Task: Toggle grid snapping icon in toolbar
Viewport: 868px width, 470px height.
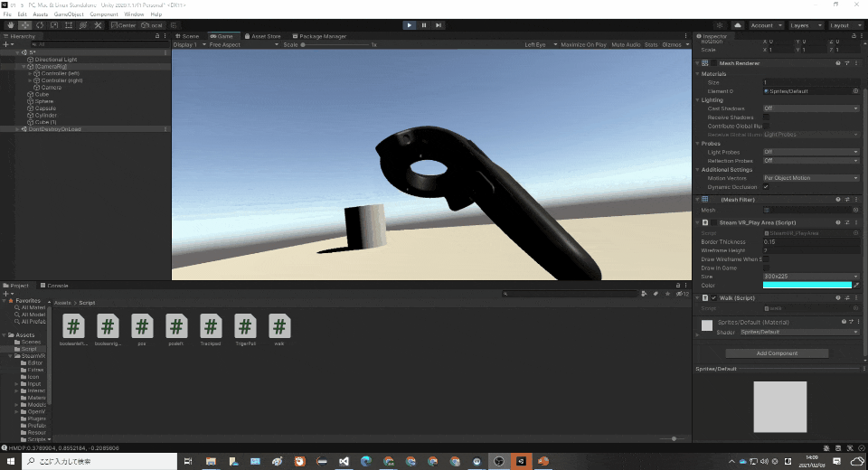Action: coord(174,25)
